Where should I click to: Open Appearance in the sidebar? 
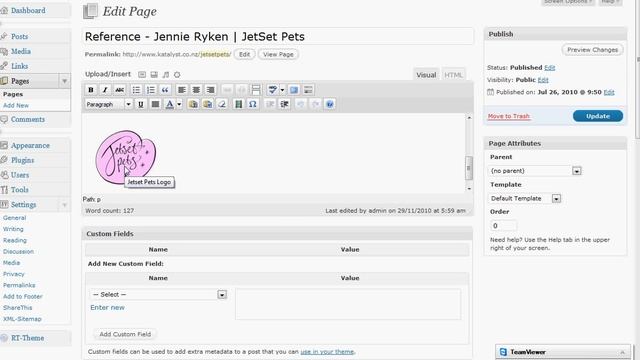coord(30,145)
